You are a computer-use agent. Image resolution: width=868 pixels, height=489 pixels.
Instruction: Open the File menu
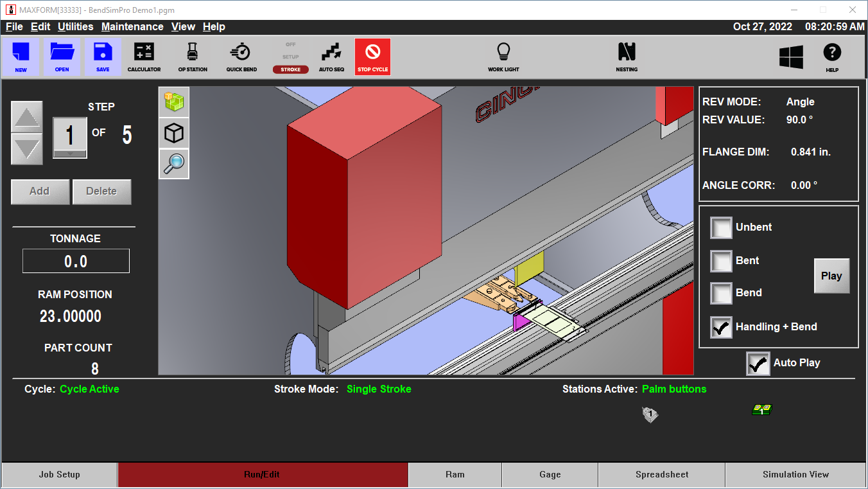pos(14,26)
